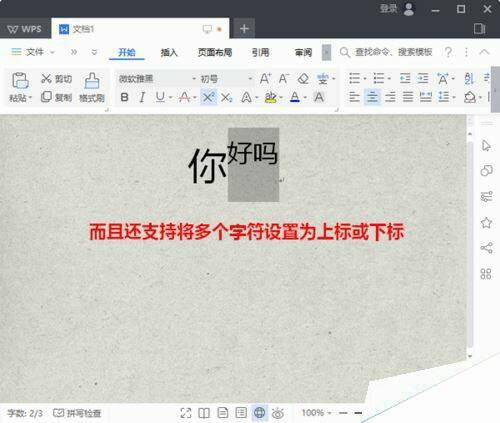Screen dimensions: 500x423
Task: Activate the Format Painter brush
Action: 92,81
